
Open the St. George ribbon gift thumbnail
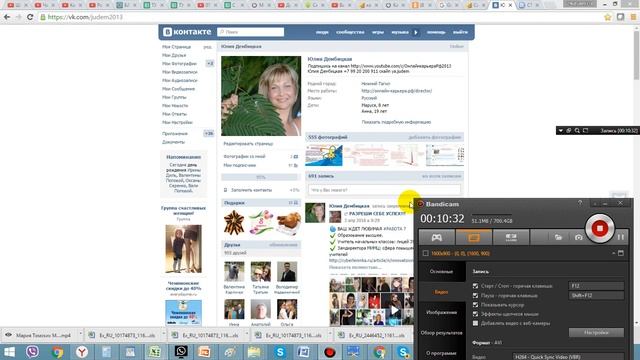[234, 223]
